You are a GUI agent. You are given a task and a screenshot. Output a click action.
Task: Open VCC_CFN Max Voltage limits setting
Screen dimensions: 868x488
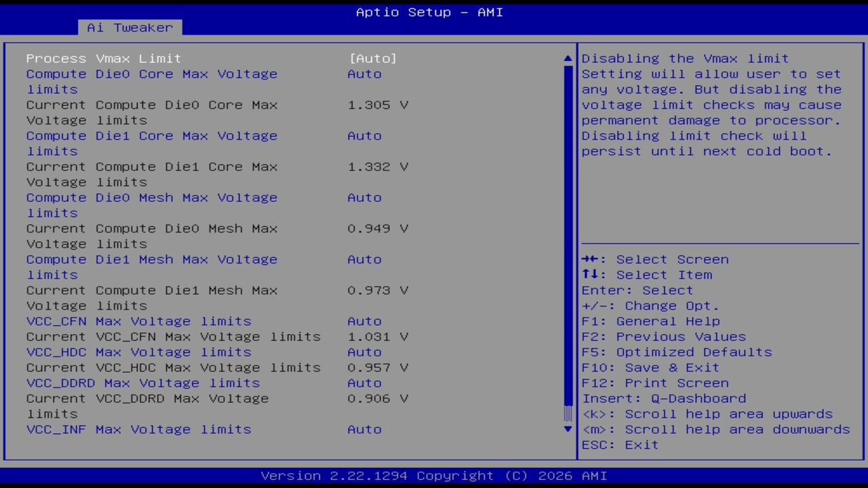tap(138, 321)
